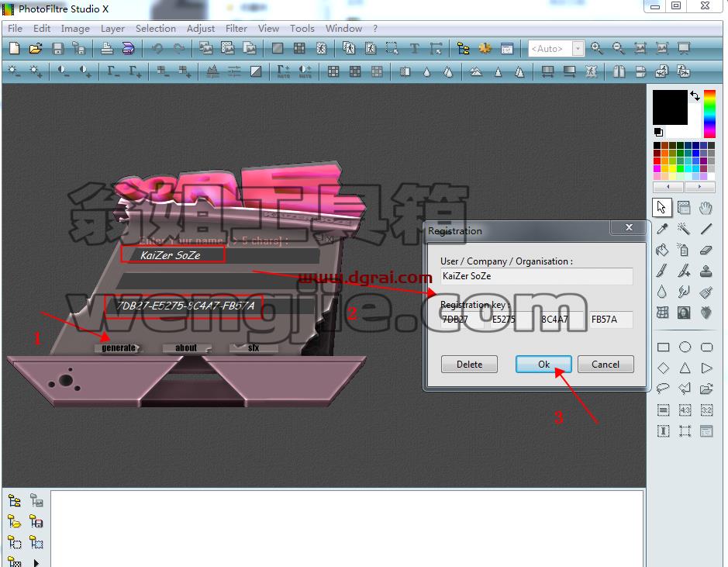Click the registration key field containing 7DB27

click(462, 320)
